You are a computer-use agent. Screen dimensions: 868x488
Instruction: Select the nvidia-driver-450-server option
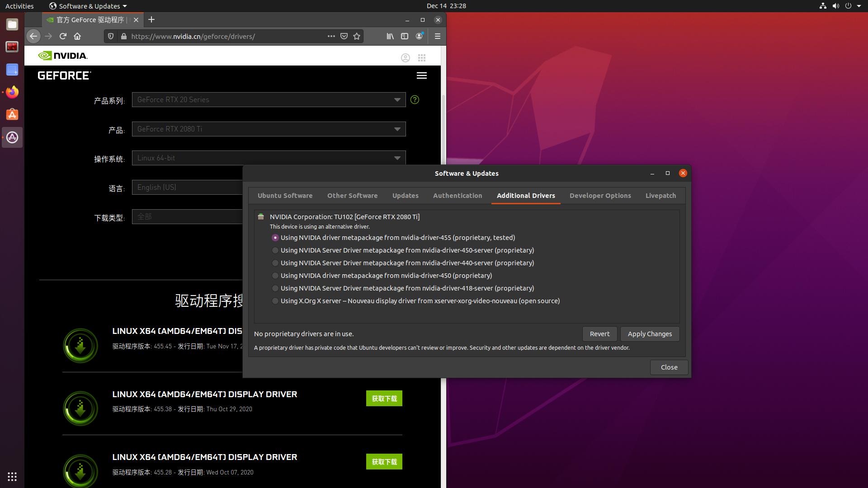tap(275, 250)
